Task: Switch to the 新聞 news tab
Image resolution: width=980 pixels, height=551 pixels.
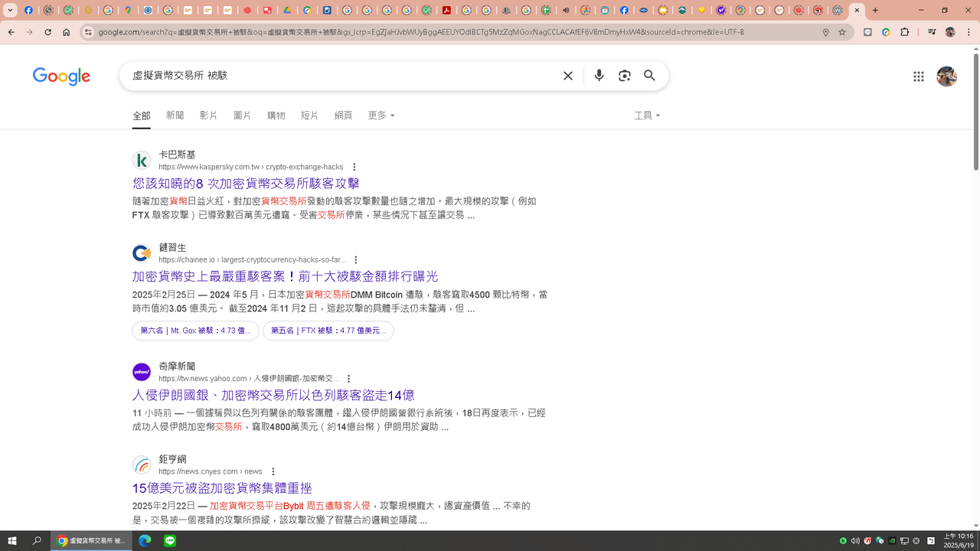Action: 175,116
